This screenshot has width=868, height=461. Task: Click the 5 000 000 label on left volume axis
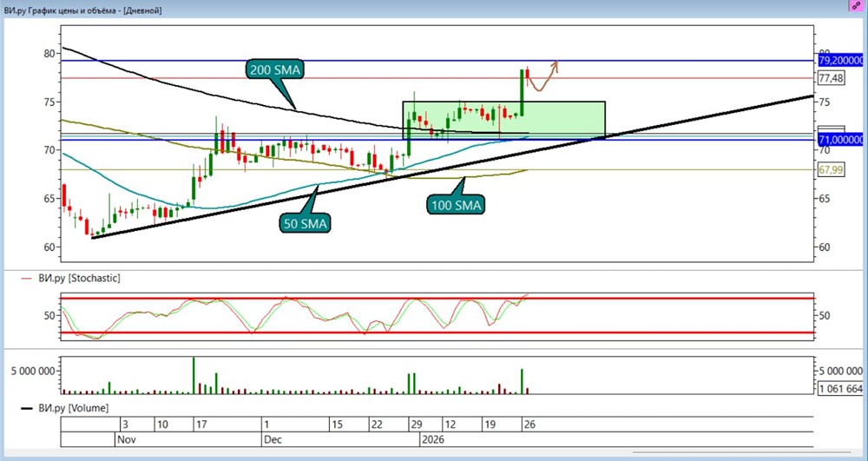(33, 371)
